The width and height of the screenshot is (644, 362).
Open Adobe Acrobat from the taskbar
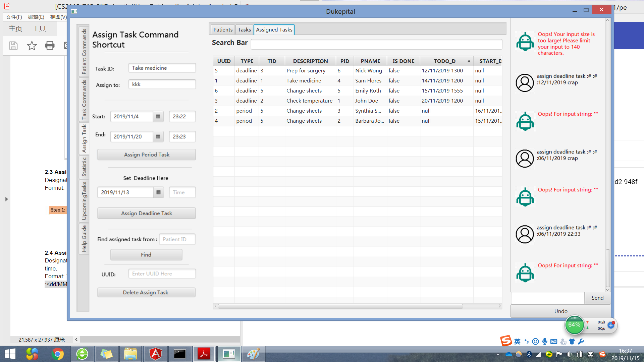pyautogui.click(x=204, y=354)
